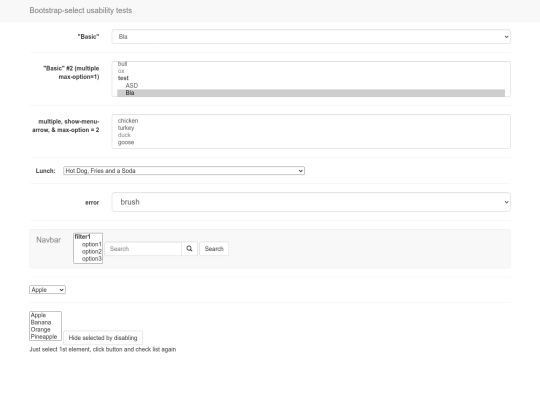
Task: Select Pineapple in the bottom list box
Action: click(x=45, y=337)
